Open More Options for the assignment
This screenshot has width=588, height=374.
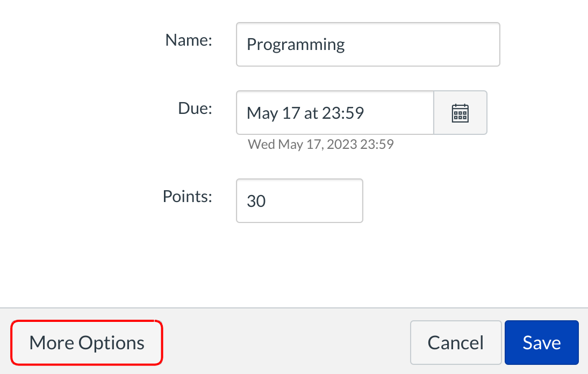87,343
